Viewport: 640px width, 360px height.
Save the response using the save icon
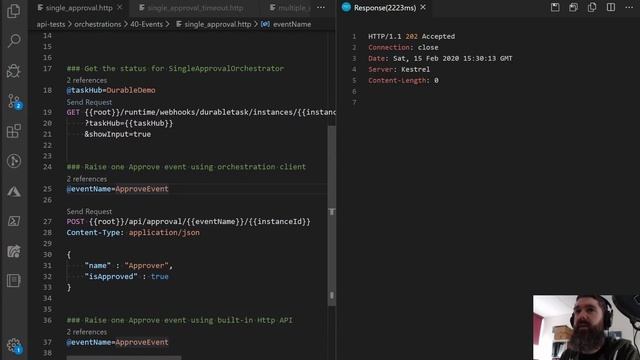[555, 7]
